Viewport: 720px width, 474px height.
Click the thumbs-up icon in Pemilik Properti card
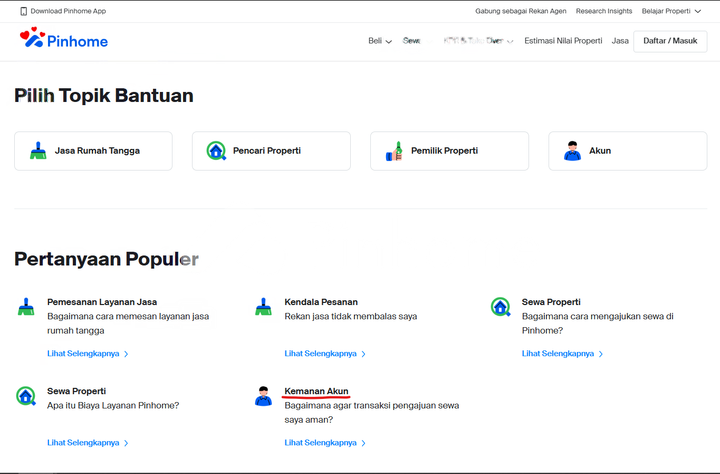click(394, 151)
